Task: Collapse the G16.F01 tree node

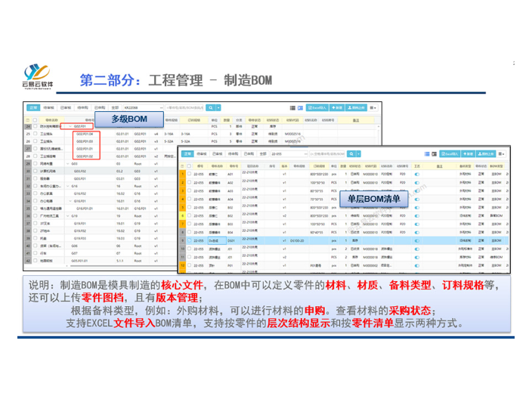Action: click(70, 201)
